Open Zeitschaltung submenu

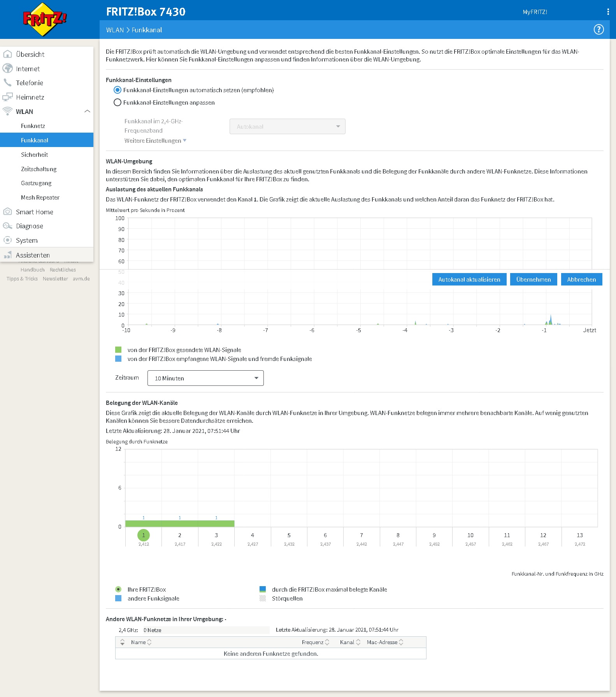click(39, 169)
